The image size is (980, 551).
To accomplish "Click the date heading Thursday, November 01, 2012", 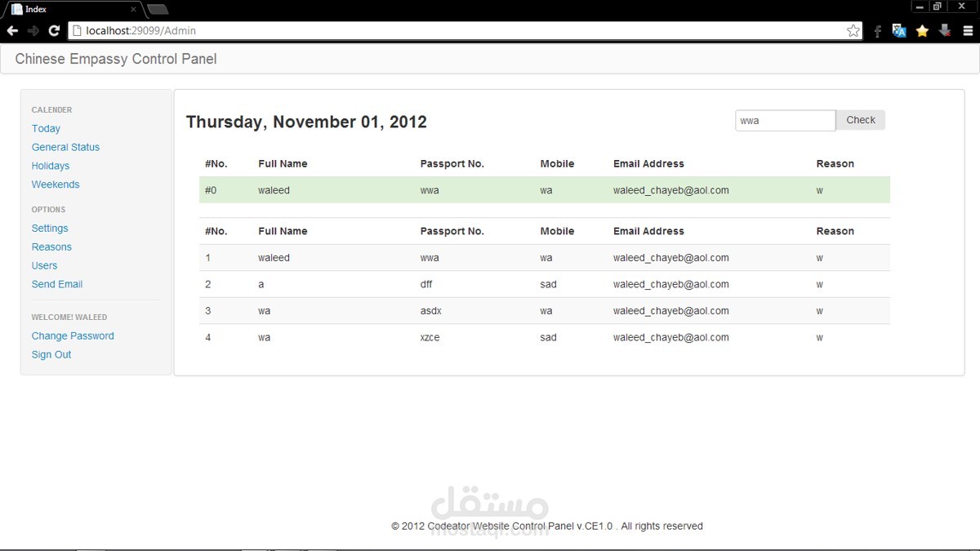I will pos(306,122).
